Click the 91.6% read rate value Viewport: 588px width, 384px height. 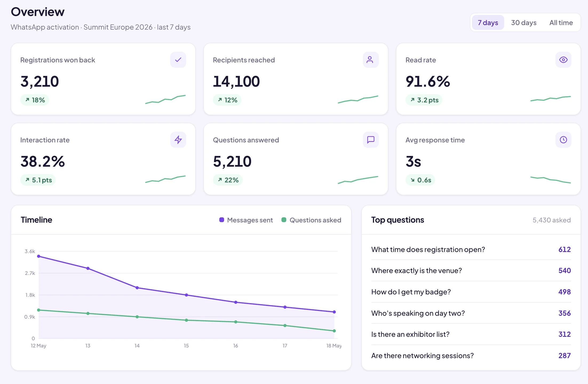pyautogui.click(x=428, y=81)
